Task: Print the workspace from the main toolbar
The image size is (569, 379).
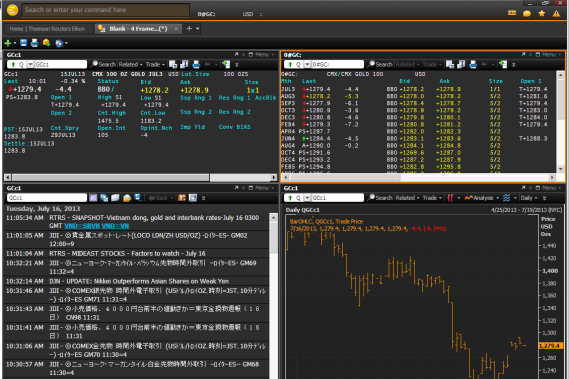Action: (x=34, y=43)
